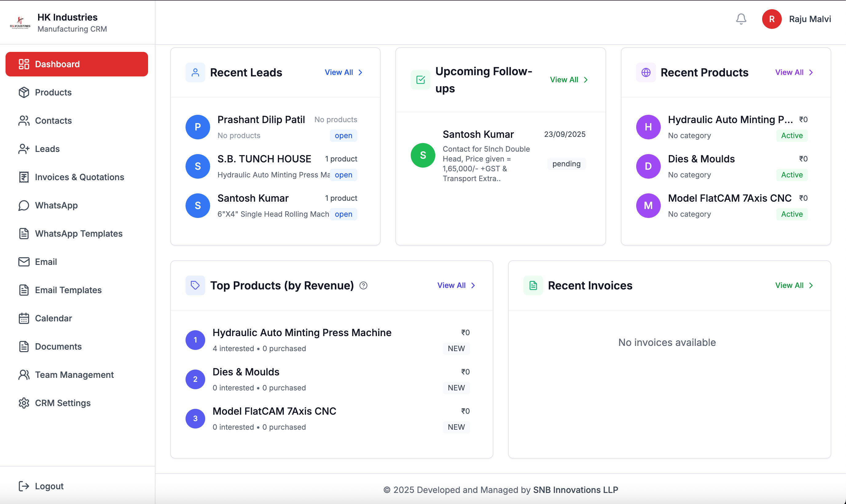Click the Recent Products globe icon
The width and height of the screenshot is (846, 504).
(646, 72)
